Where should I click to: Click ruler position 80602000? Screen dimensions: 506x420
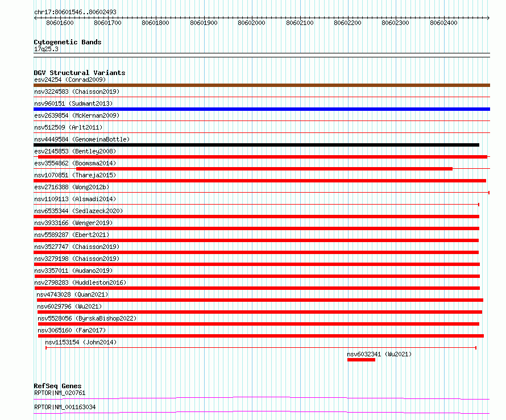[x=251, y=23]
